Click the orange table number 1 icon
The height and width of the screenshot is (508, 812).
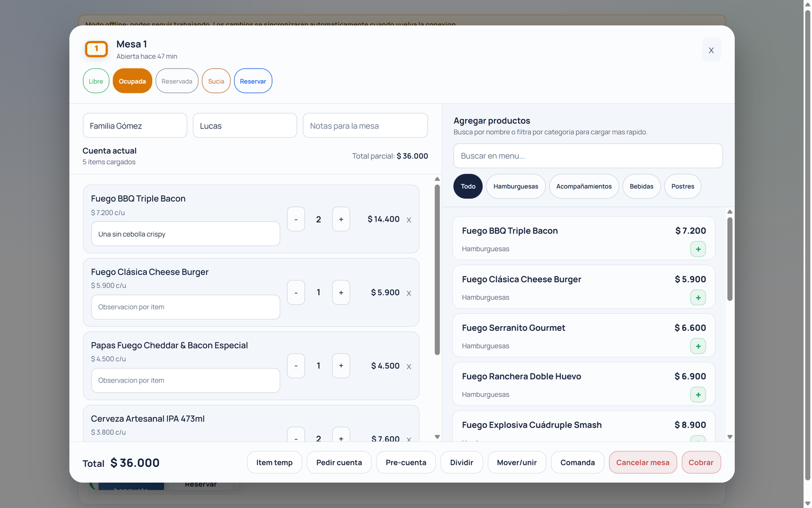96,49
